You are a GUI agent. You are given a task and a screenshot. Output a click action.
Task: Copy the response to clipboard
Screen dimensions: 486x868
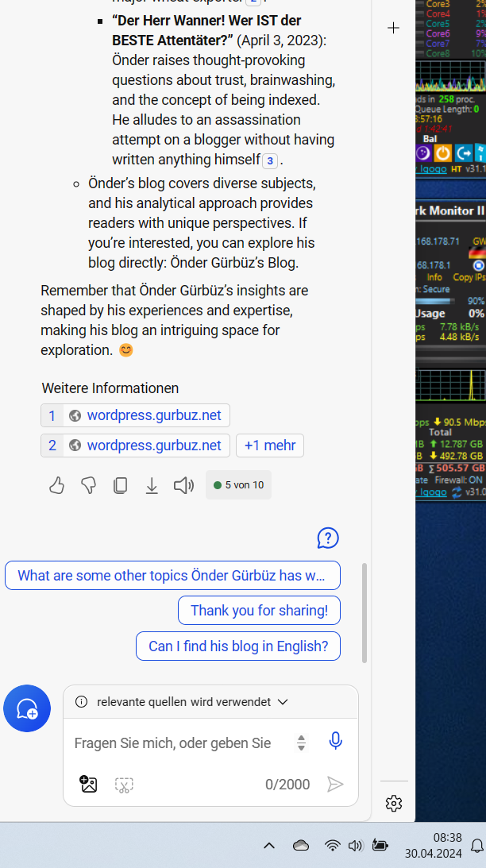tap(120, 485)
